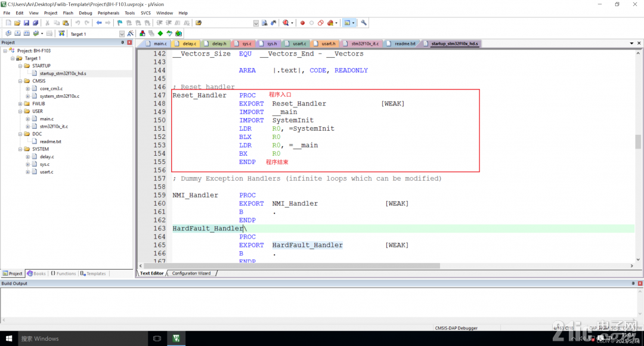Open Manage Run-Time Environment
Image resolution: width=644 pixels, height=346 pixels.
(x=160, y=33)
